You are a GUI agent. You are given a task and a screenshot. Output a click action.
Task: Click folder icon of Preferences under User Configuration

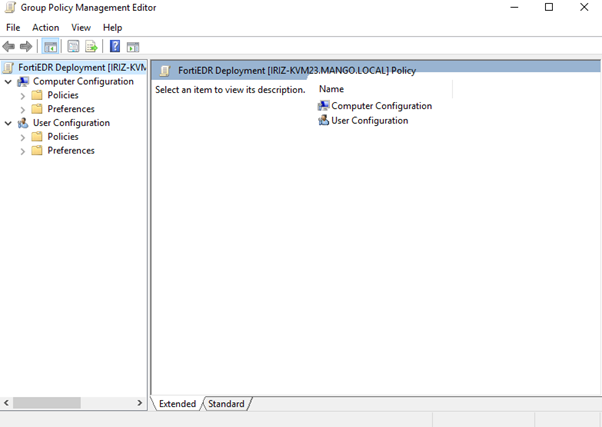pyautogui.click(x=37, y=150)
